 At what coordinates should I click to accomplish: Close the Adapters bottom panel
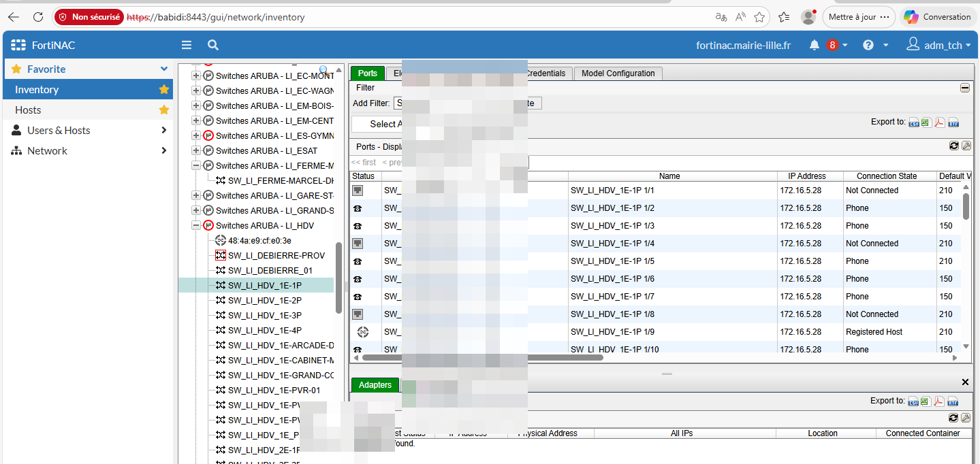point(965,382)
